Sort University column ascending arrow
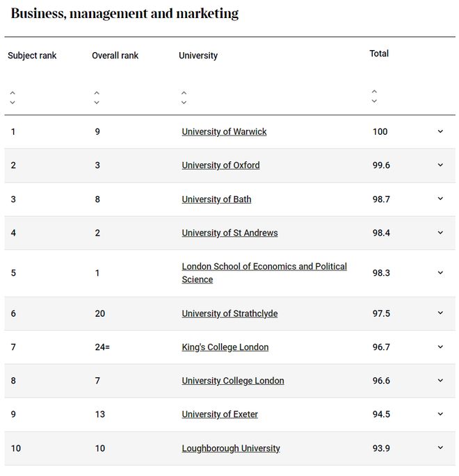 click(x=184, y=93)
